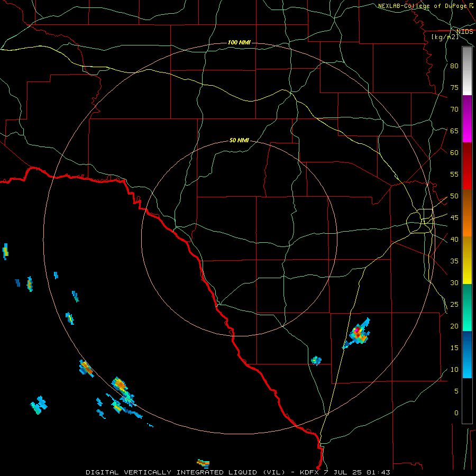Click the color scale value 15
This screenshot has height=476, width=476.
[x=454, y=348]
